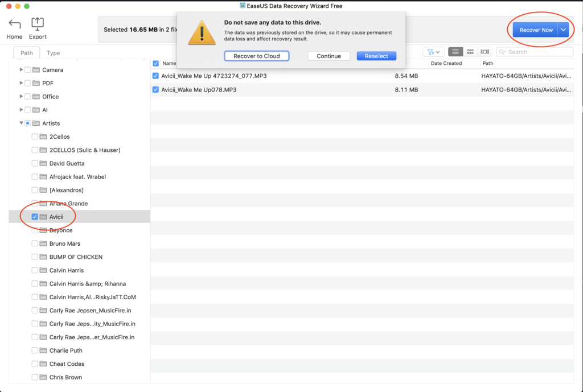Viewport: 583px width, 392px height.
Task: Click the filter funnel icon
Action: pos(431,51)
